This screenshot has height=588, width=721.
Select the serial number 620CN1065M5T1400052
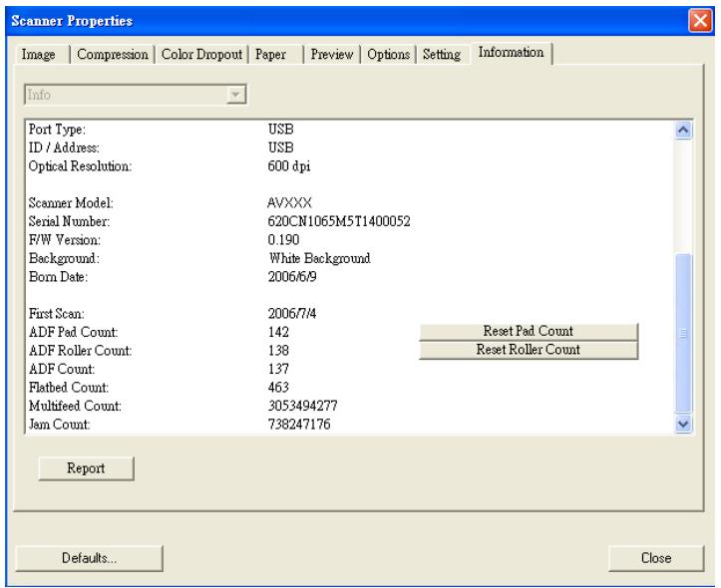pos(339,221)
